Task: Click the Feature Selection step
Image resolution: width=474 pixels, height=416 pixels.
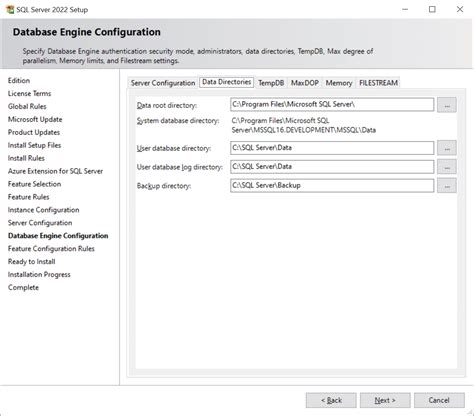Action: tap(34, 184)
